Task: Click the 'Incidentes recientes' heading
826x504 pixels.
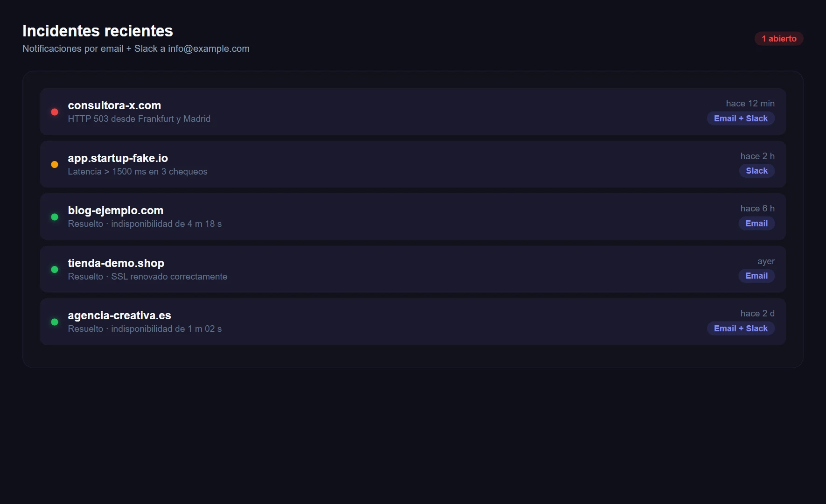Action: (98, 31)
